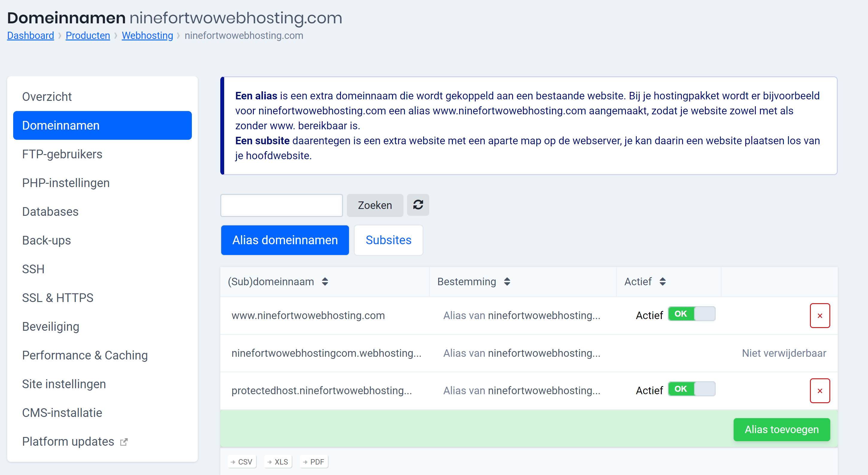
Task: Sort by (Sub)domeinnaam column
Action: click(x=325, y=282)
